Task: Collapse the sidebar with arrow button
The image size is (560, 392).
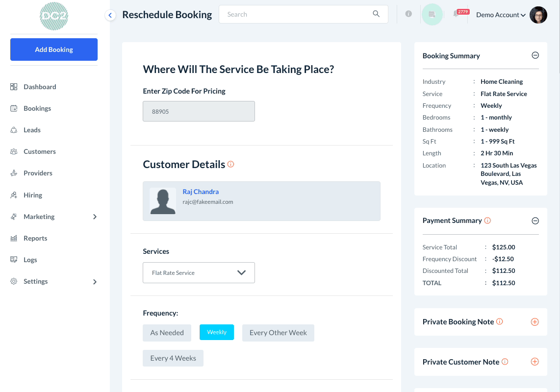Action: 110,15
